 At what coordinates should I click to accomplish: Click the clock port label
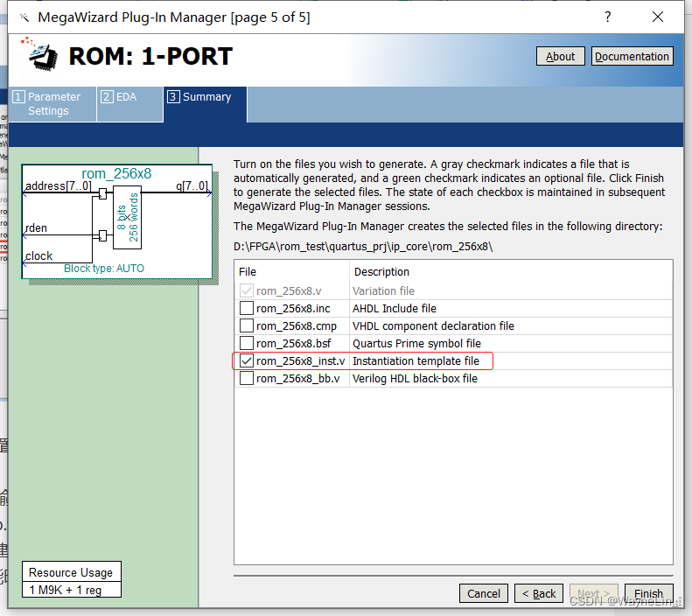point(38,255)
